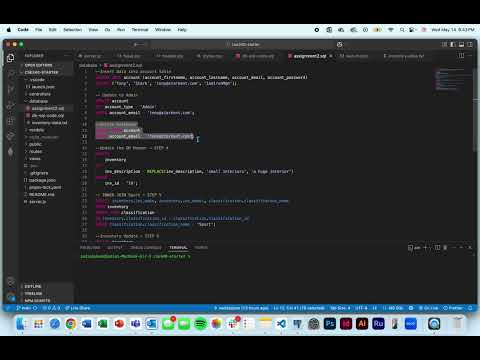Open Photoshop from the dock
Image resolution: width=480 pixels, height=360 pixels.
(x=330, y=323)
